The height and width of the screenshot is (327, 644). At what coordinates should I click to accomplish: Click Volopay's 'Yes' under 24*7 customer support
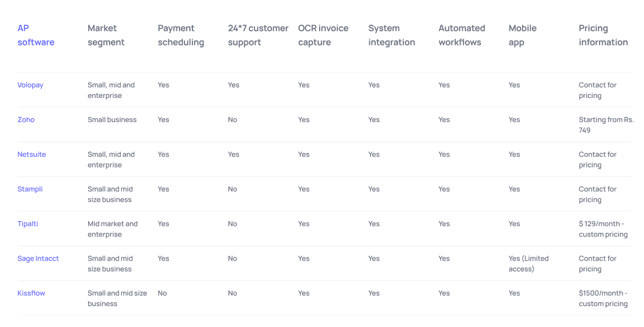click(x=234, y=85)
